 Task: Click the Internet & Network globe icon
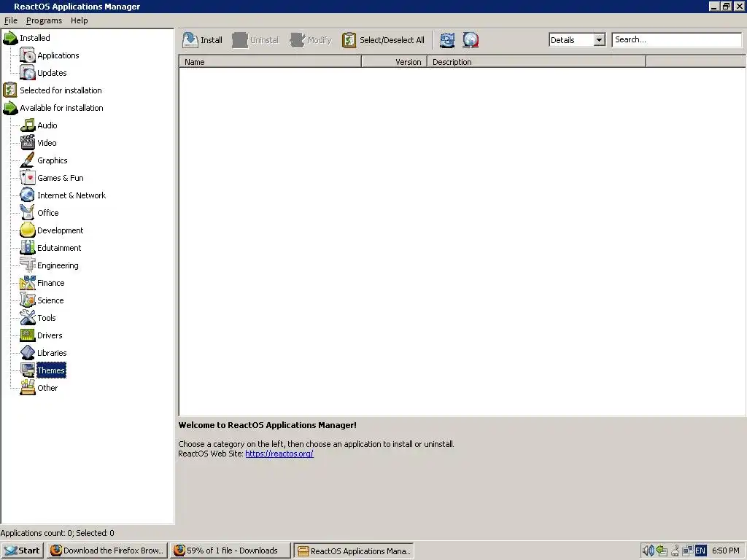(x=28, y=195)
